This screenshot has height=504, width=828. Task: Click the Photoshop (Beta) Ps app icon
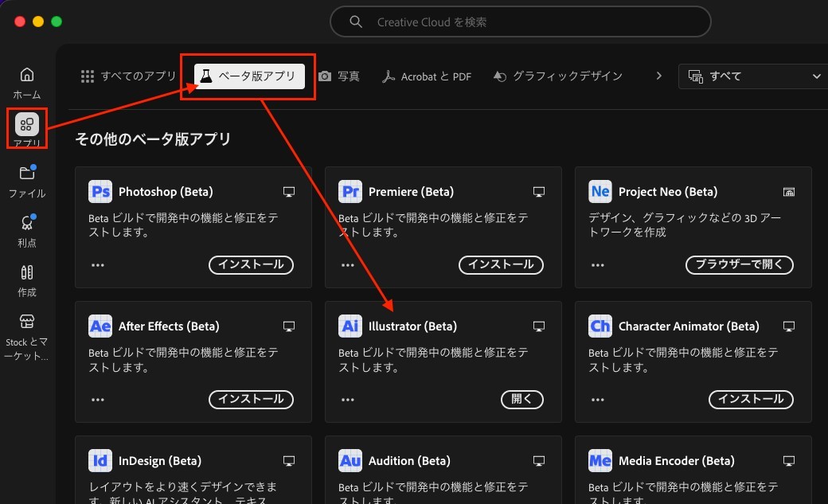[100, 191]
